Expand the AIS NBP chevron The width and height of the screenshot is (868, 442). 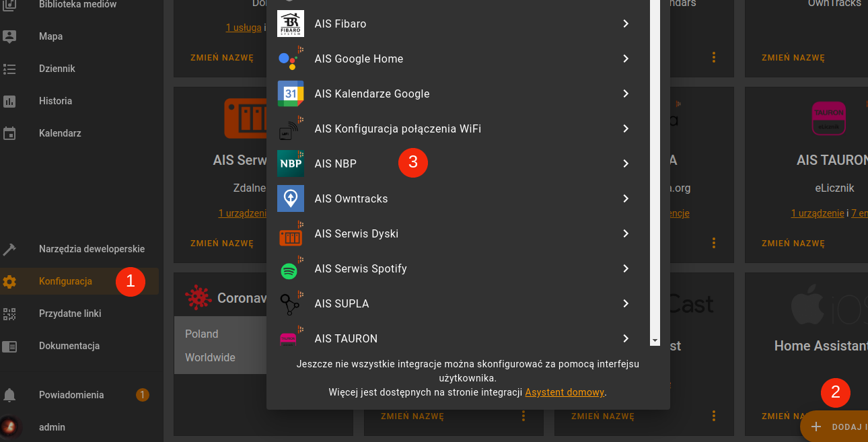point(626,163)
